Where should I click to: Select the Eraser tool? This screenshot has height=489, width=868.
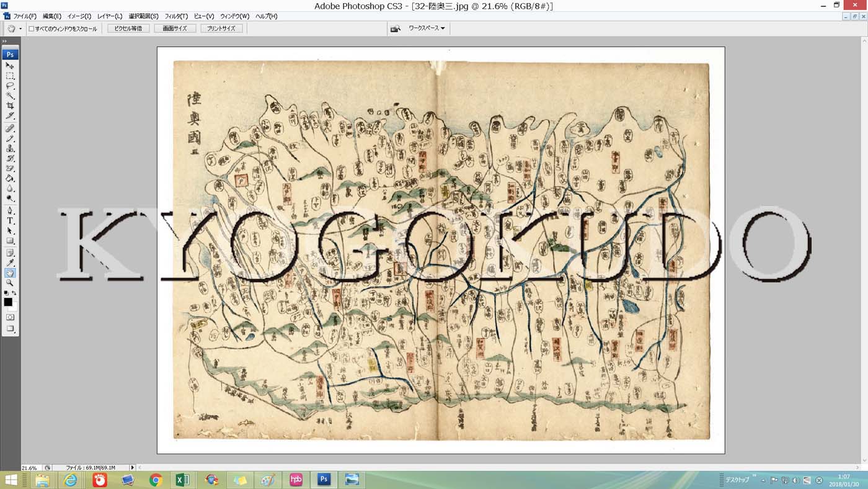tap(10, 168)
